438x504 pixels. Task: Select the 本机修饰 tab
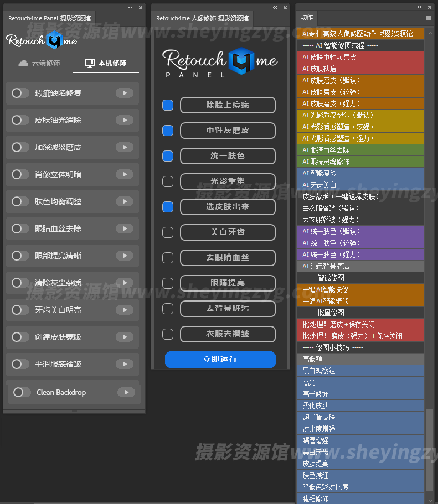105,63
